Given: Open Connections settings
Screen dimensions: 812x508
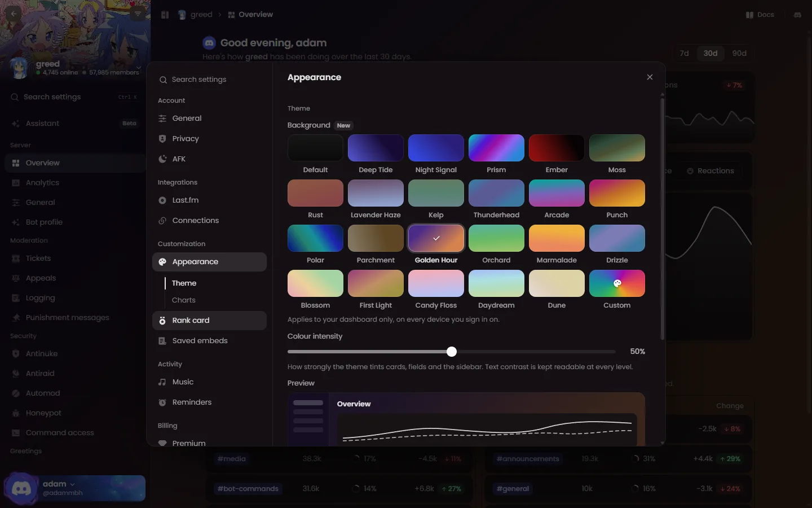Looking at the screenshot, I should tap(209, 221).
